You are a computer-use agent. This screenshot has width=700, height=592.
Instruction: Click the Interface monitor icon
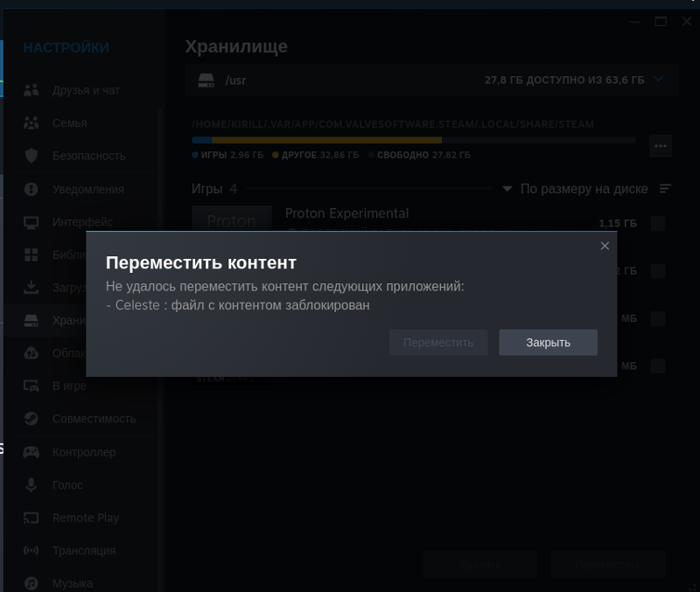31,222
